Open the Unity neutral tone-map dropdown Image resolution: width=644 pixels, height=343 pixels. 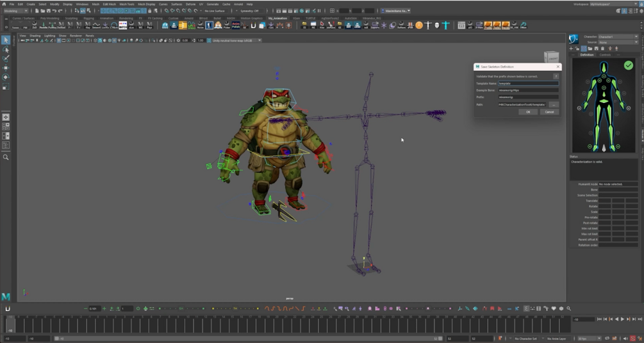237,40
